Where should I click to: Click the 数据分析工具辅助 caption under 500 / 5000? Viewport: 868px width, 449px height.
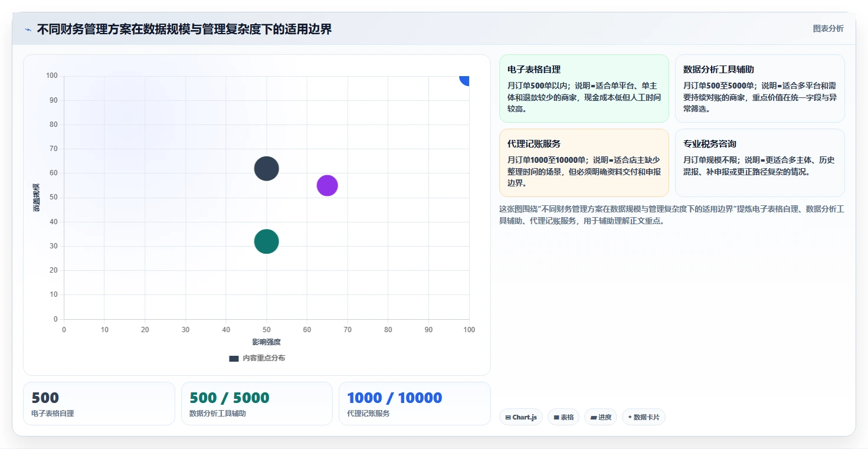218,414
